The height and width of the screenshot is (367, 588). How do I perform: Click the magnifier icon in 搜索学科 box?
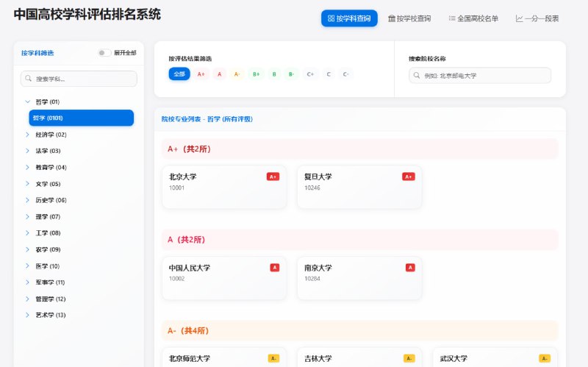tap(29, 79)
